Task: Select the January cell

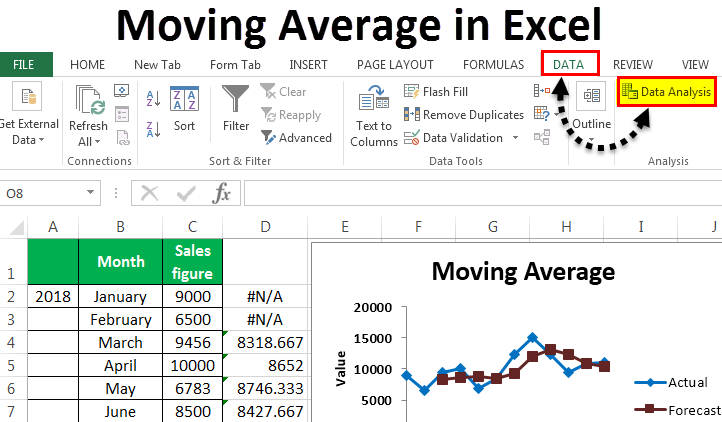Action: tap(121, 296)
